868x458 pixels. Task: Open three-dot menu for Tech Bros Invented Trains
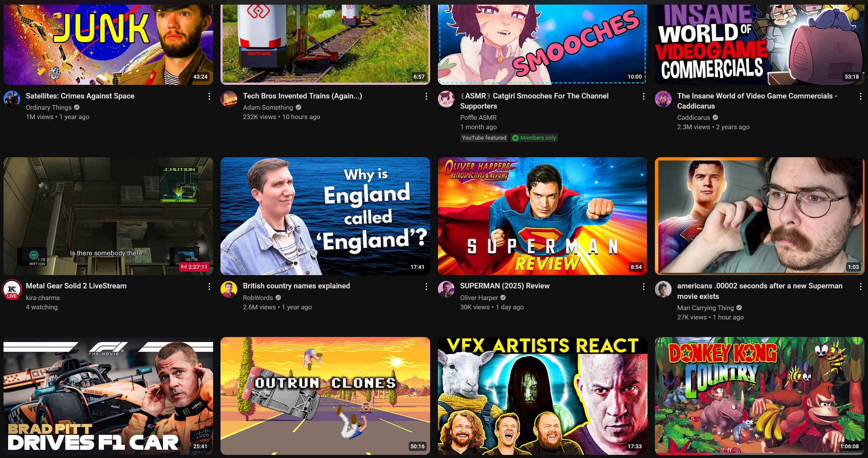(426, 96)
